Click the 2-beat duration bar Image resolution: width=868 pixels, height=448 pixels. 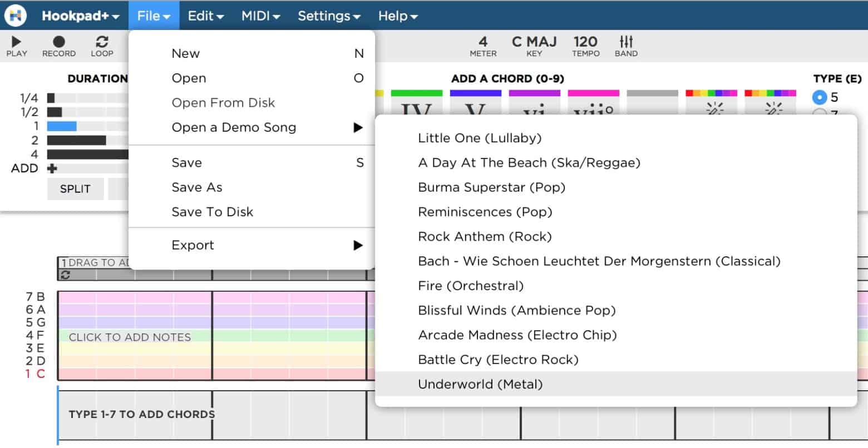pos(78,140)
